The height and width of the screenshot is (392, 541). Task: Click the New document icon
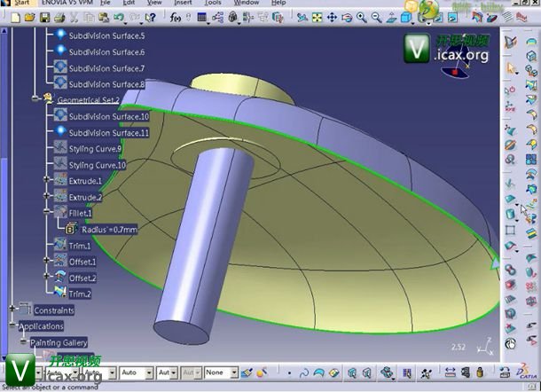[20, 17]
